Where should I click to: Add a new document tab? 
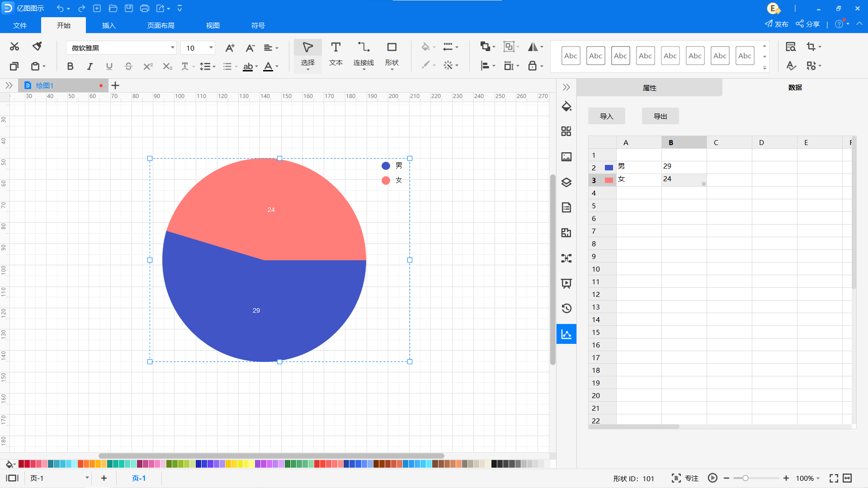[115, 85]
